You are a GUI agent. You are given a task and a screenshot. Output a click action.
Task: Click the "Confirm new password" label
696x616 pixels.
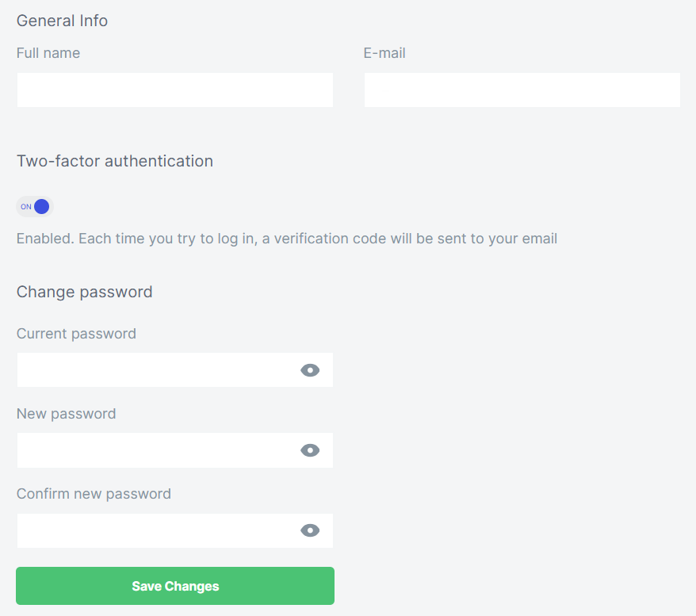click(94, 494)
